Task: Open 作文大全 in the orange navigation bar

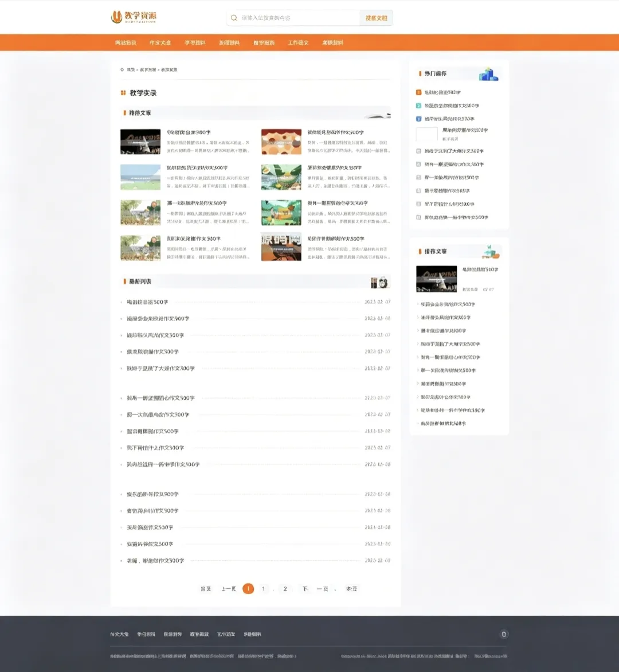Action: [160, 43]
